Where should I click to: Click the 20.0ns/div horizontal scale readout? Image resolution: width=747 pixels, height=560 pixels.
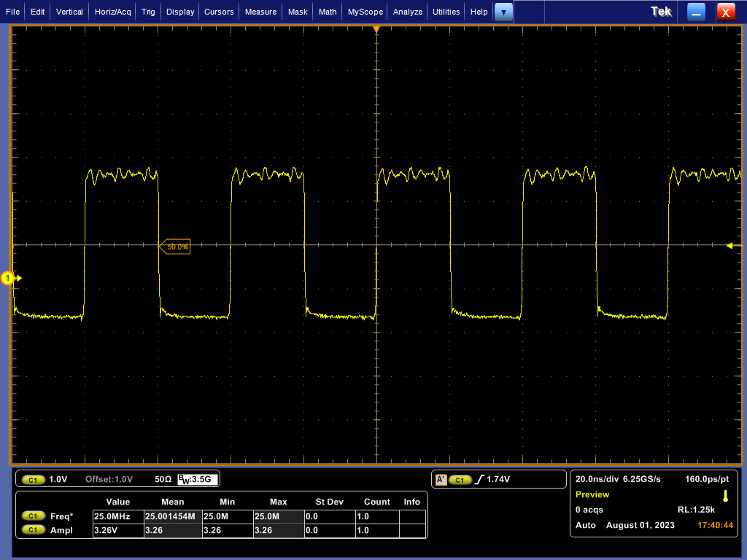[x=597, y=479]
